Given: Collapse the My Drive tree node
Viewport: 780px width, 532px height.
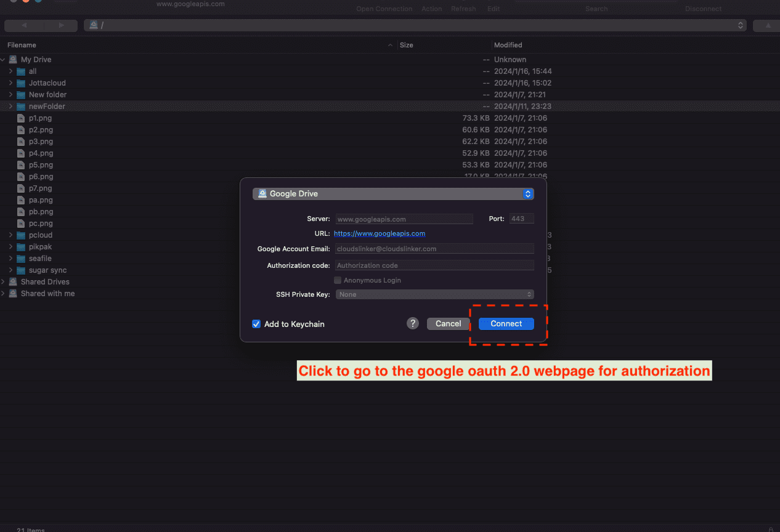Looking at the screenshot, I should click(3, 60).
